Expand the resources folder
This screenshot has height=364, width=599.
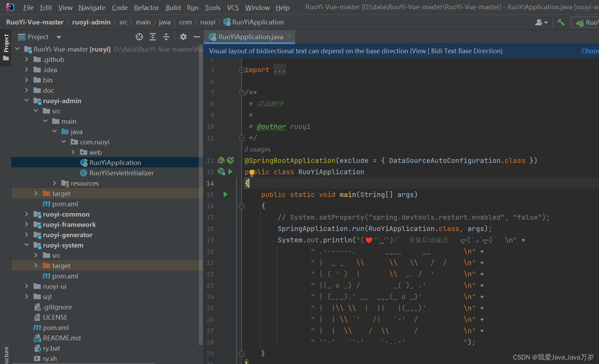[x=54, y=183]
